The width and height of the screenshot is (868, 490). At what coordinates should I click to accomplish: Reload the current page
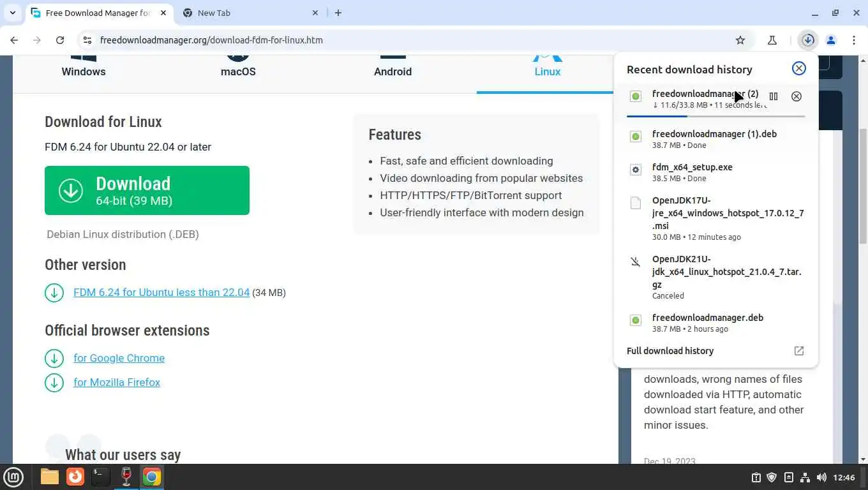[60, 40]
